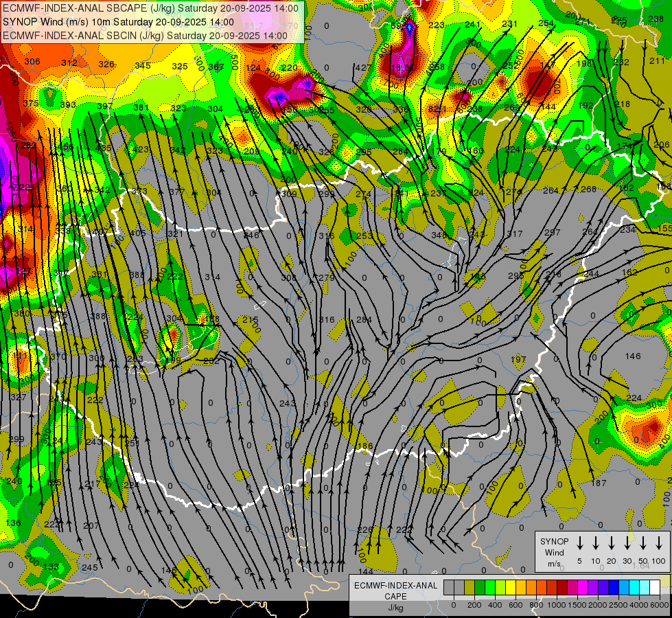
Task: Click the 100 m/s wind arrow in legend
Action: point(659,543)
